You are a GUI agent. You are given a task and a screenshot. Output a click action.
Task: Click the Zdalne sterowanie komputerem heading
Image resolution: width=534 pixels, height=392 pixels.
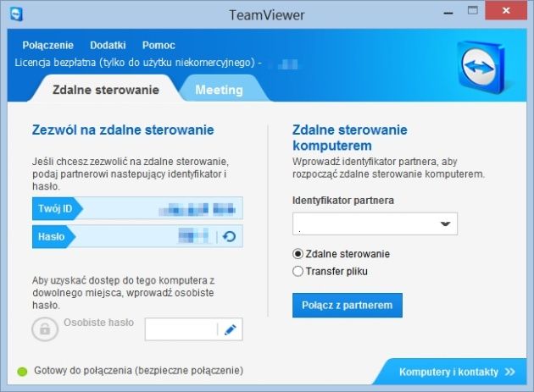(350, 137)
